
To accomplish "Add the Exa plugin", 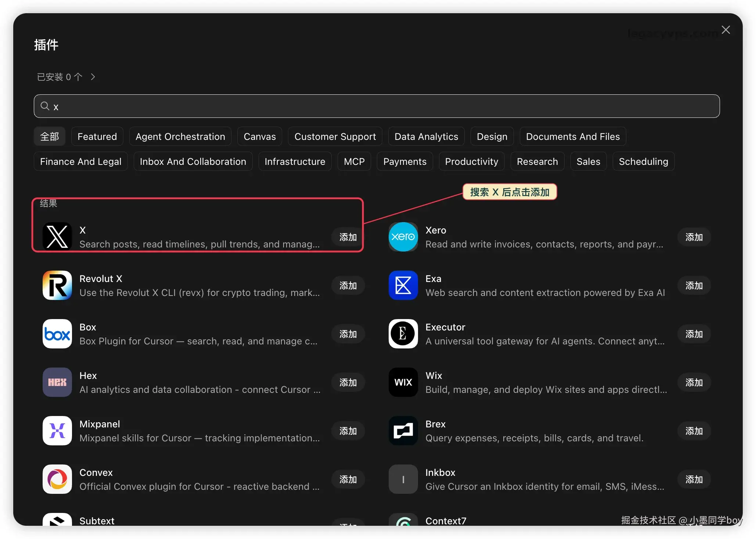I will [x=694, y=286].
